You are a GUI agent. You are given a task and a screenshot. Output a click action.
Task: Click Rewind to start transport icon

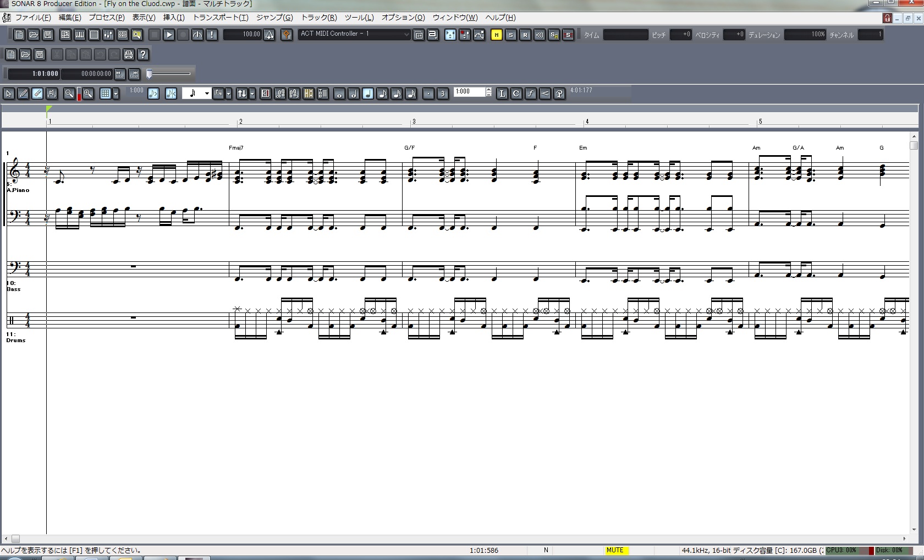pos(120,74)
